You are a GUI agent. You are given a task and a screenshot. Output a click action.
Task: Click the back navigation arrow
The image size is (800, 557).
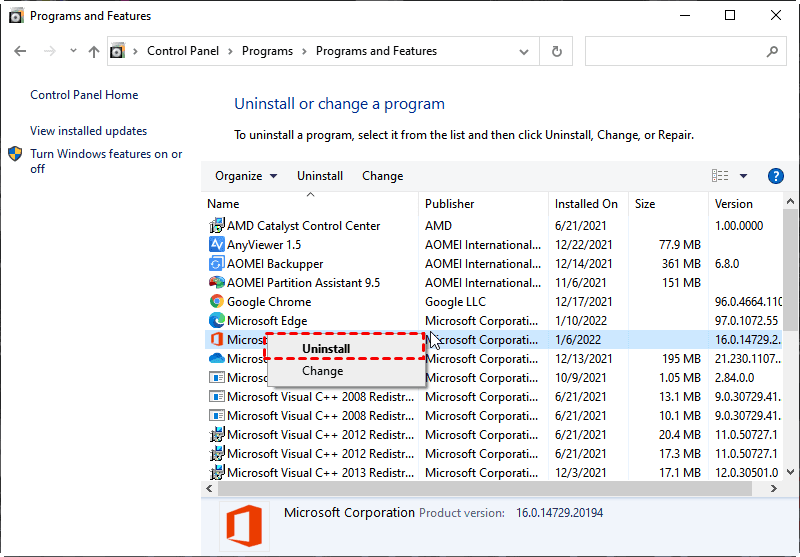tap(20, 51)
